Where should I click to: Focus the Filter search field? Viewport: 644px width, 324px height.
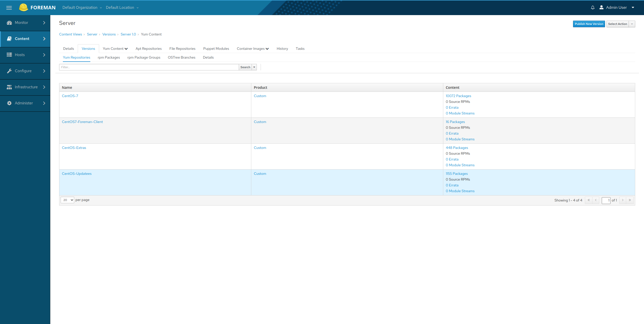[149, 67]
